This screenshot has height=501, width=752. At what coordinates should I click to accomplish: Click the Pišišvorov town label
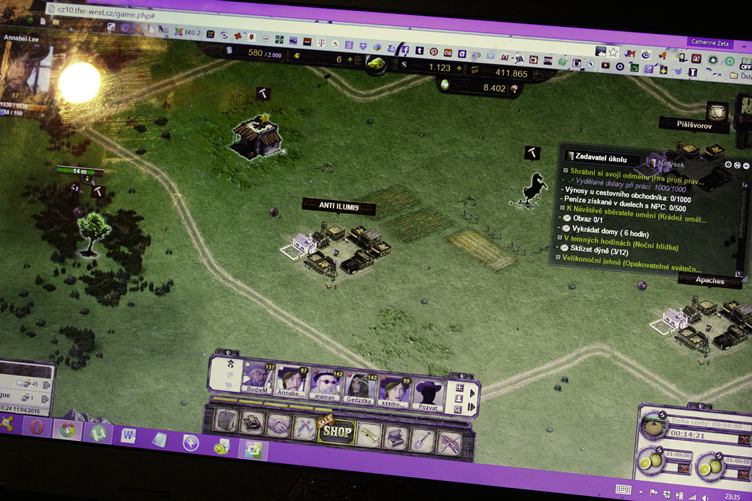pyautogui.click(x=694, y=125)
